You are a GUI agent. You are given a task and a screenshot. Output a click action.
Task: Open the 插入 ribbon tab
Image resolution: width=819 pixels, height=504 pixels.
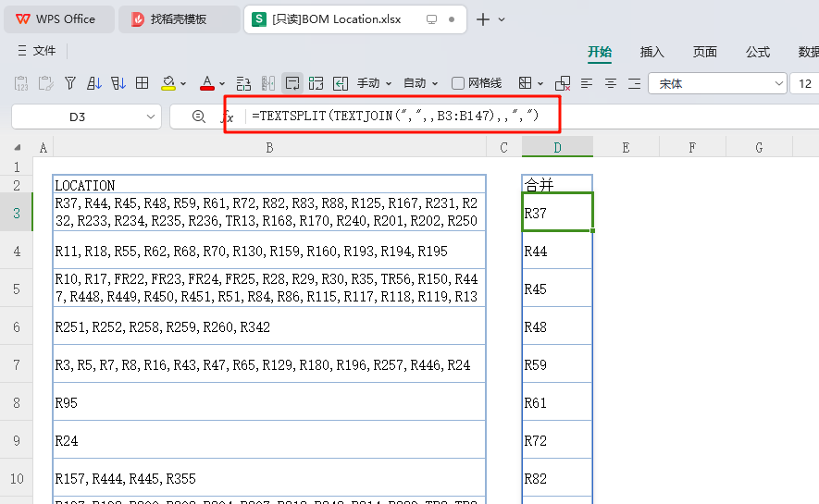click(x=651, y=52)
